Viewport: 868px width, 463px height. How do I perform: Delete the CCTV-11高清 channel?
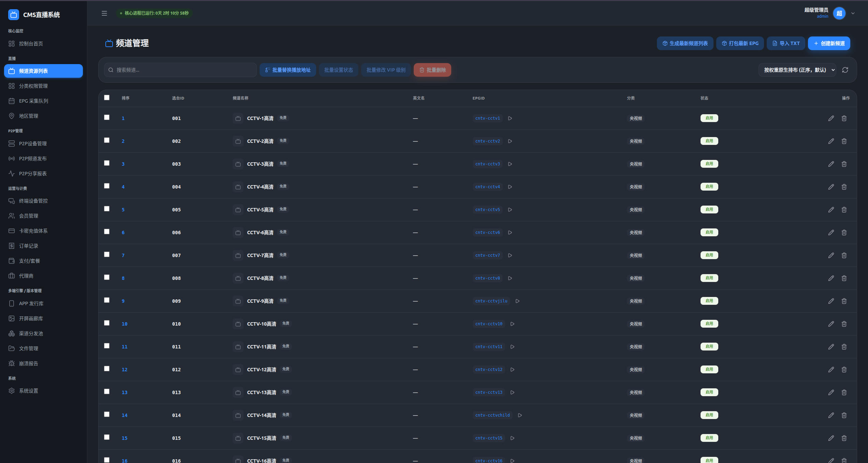tap(844, 347)
